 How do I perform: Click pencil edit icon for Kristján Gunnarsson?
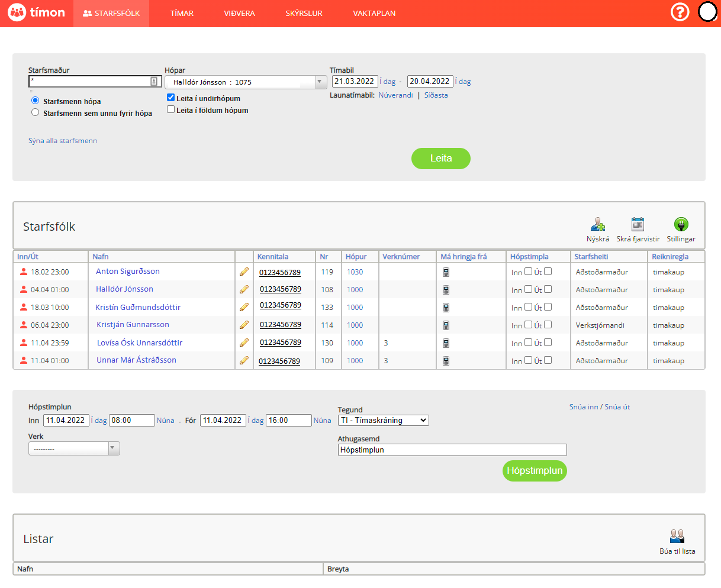(244, 325)
